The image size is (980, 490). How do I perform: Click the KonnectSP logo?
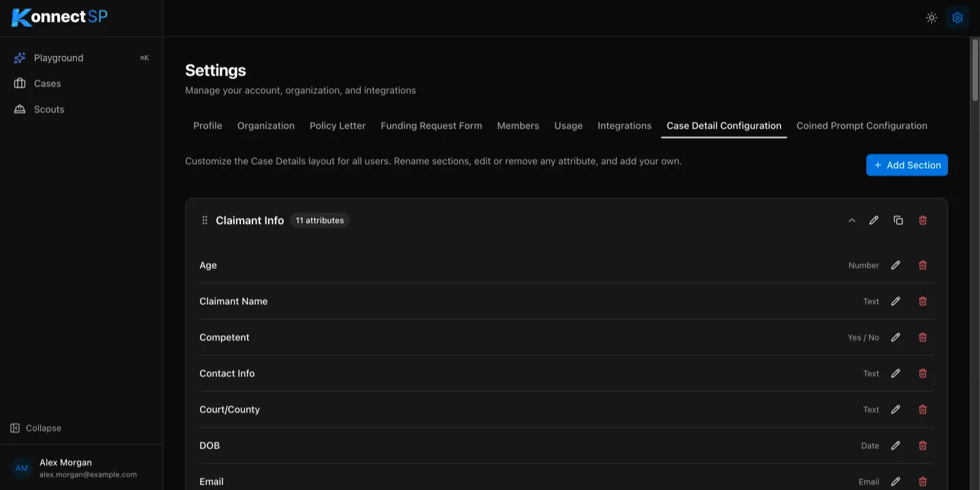point(60,17)
